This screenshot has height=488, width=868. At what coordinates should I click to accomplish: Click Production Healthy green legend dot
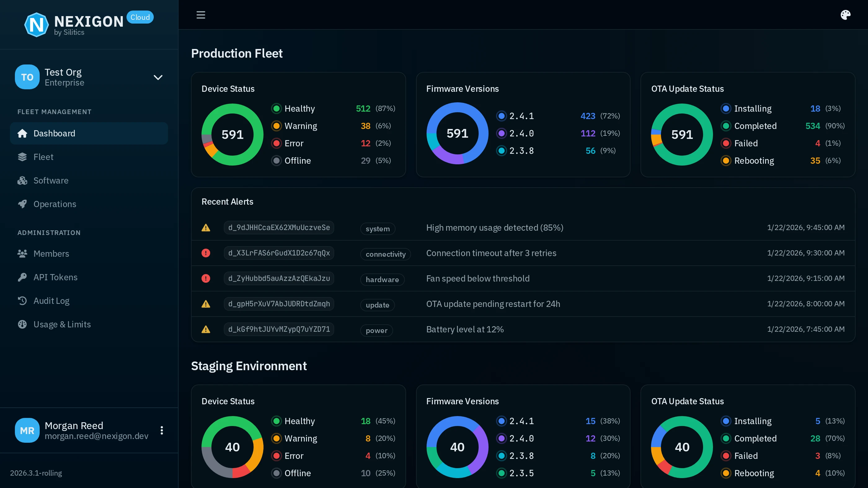(x=276, y=109)
